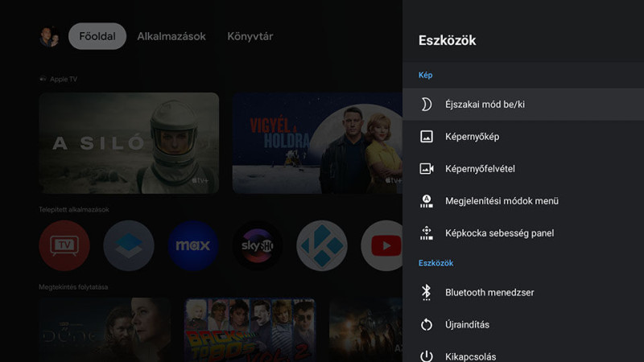Click the Bluetooth menedzser icon
Viewport: 644px width, 362px height.
tap(427, 293)
